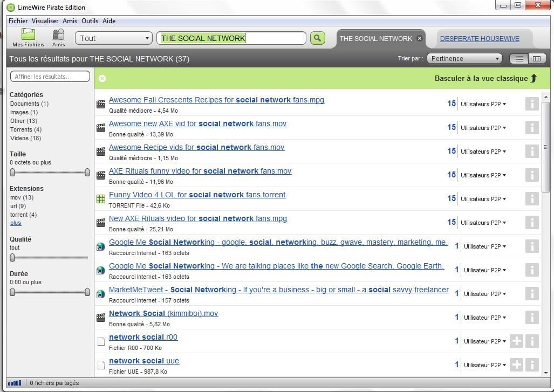Open the Amis friends icon

click(58, 37)
